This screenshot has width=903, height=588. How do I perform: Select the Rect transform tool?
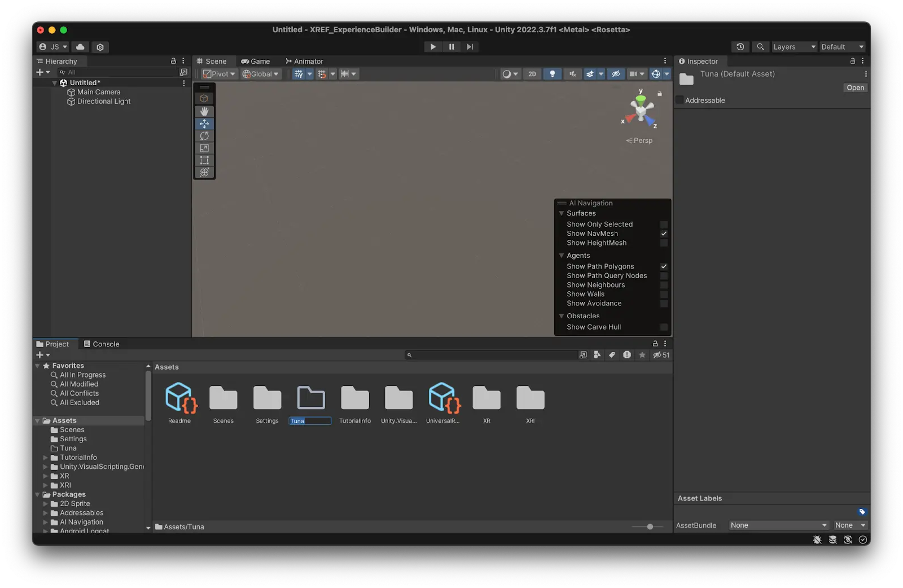click(204, 160)
